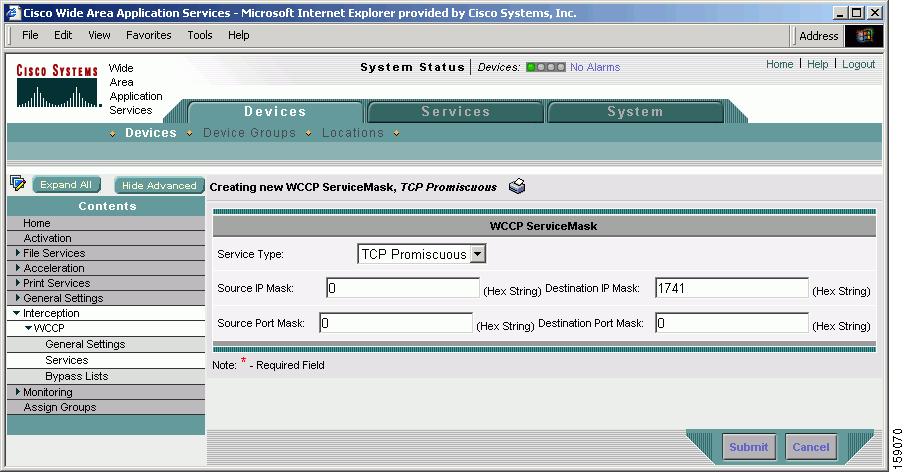
Task: Expand the Acceleration section
Action: click(18, 267)
